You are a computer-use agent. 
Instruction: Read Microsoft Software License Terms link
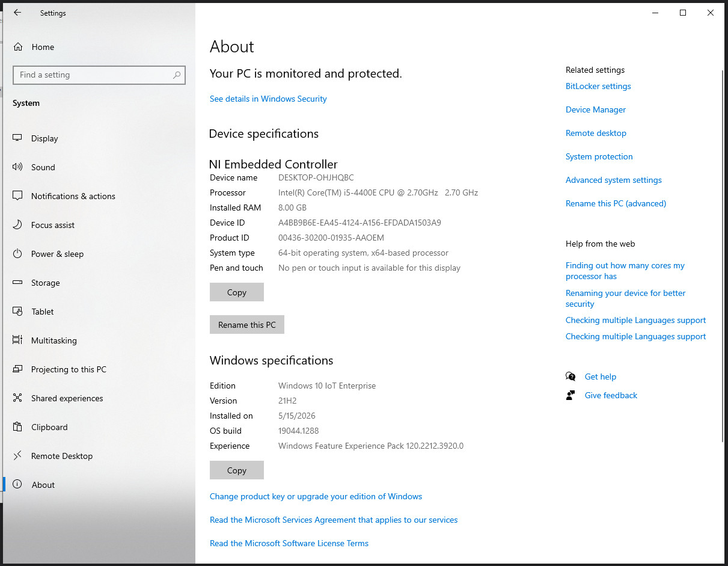289,543
